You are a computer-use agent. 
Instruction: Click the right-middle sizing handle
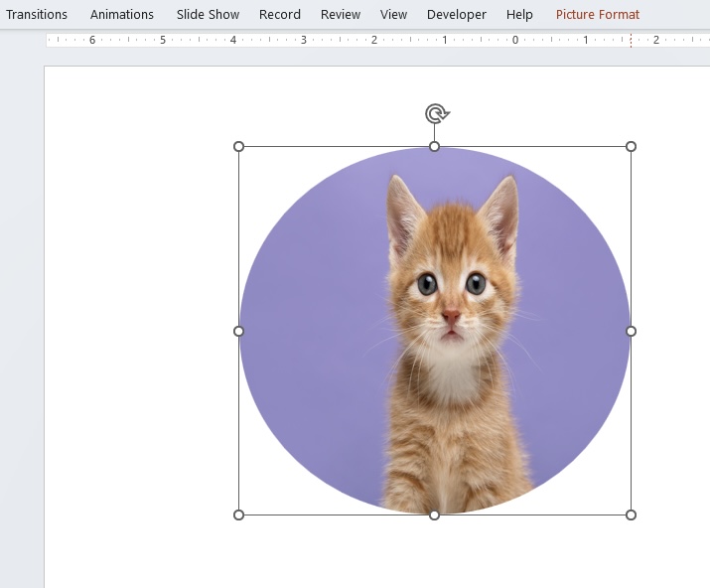631,331
